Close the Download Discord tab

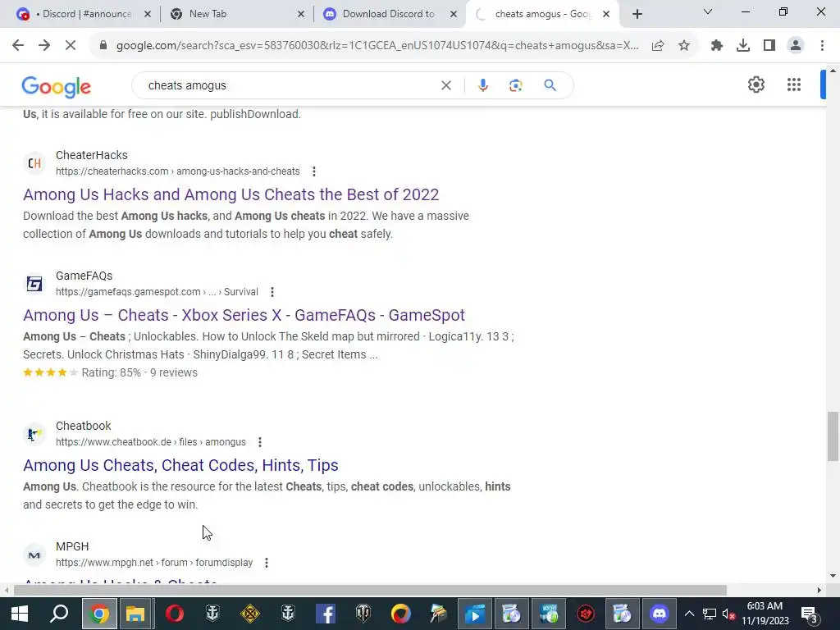click(x=454, y=15)
